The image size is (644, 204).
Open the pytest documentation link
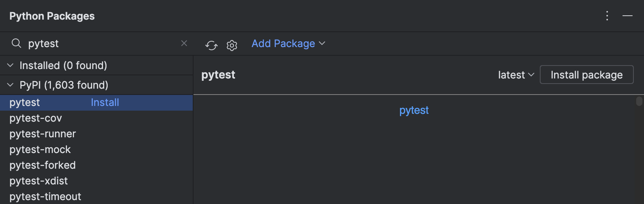click(414, 110)
